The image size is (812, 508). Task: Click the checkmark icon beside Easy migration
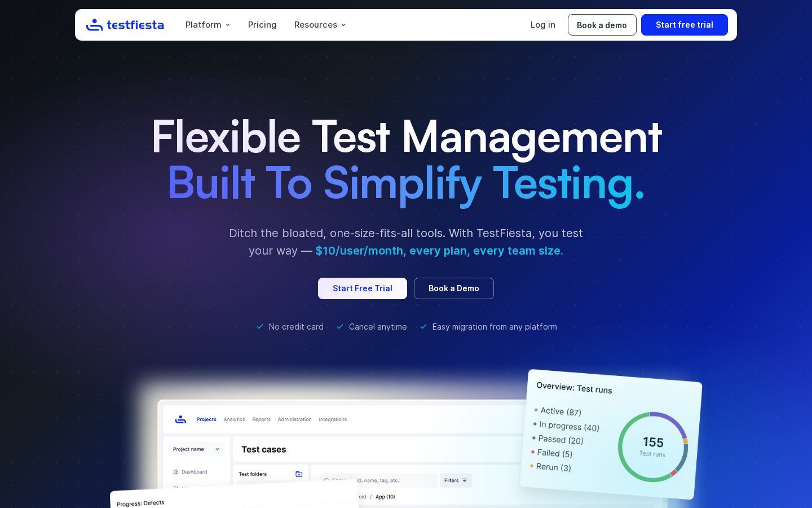(x=423, y=327)
